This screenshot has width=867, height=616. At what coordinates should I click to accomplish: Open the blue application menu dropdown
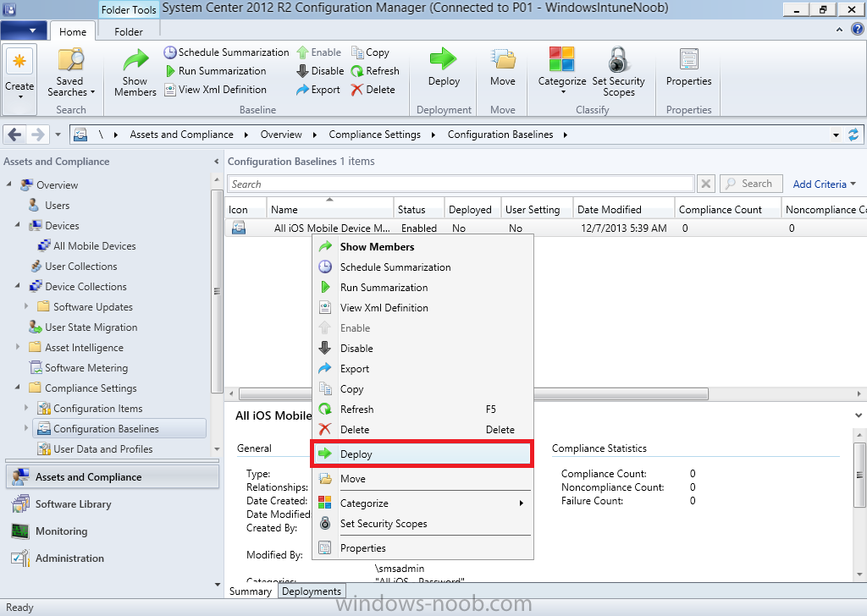click(23, 30)
